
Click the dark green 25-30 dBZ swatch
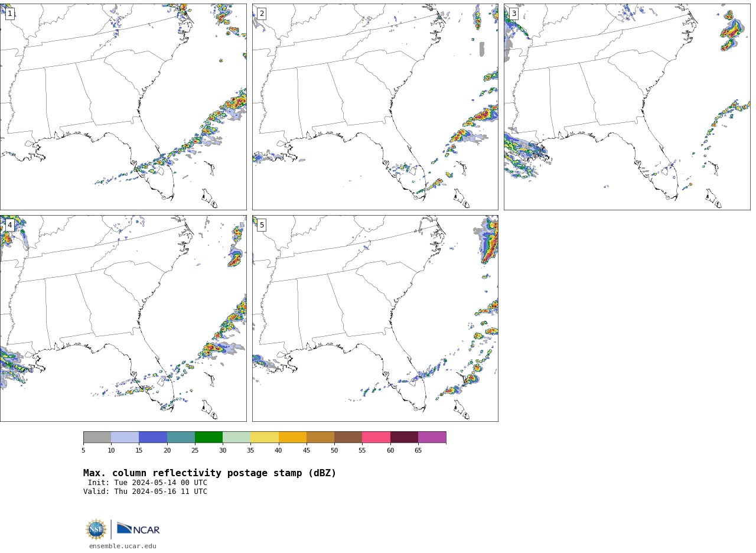(x=208, y=437)
